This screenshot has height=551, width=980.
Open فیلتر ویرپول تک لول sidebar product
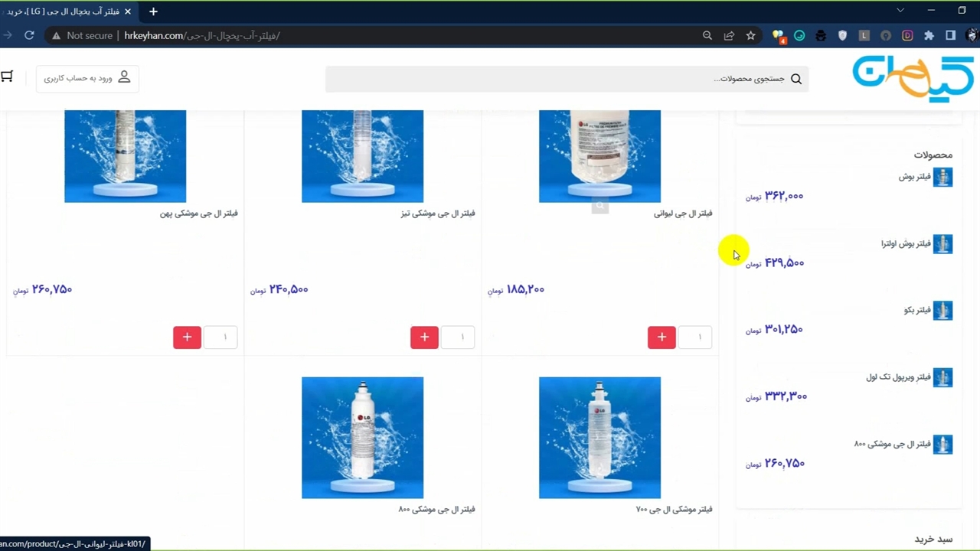click(898, 377)
